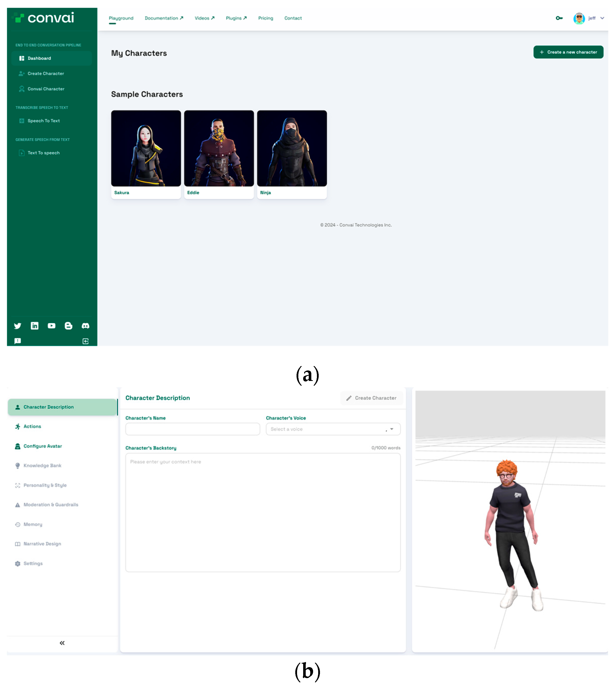This screenshot has height=687, width=616.
Task: Open the LinkedIn social icon
Action: click(35, 326)
